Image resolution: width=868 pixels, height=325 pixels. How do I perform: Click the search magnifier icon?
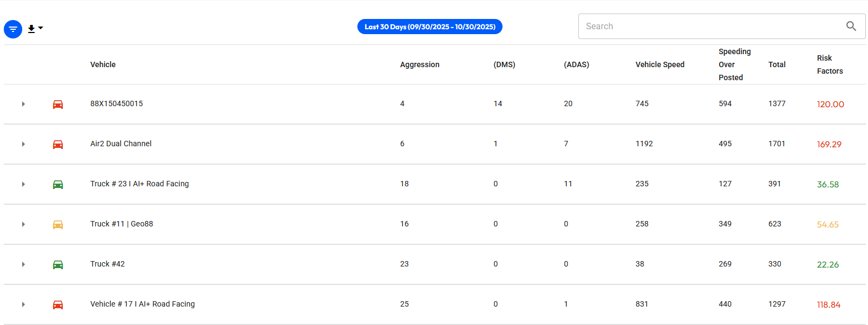tap(851, 26)
